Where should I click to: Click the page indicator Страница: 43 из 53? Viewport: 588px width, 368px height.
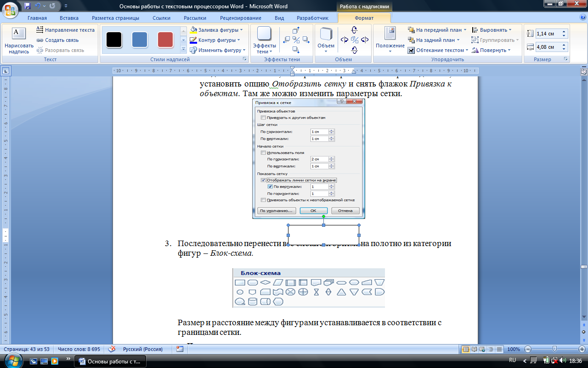[26, 349]
